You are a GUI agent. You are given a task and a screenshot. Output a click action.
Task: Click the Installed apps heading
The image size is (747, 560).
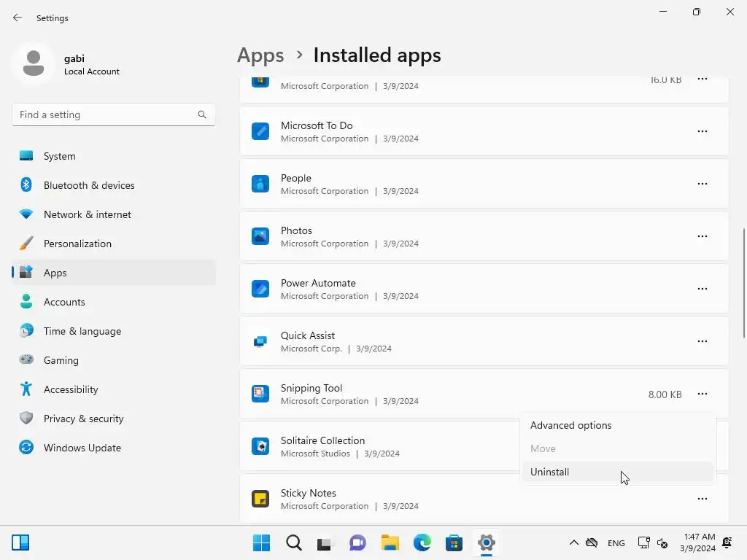[x=377, y=55]
